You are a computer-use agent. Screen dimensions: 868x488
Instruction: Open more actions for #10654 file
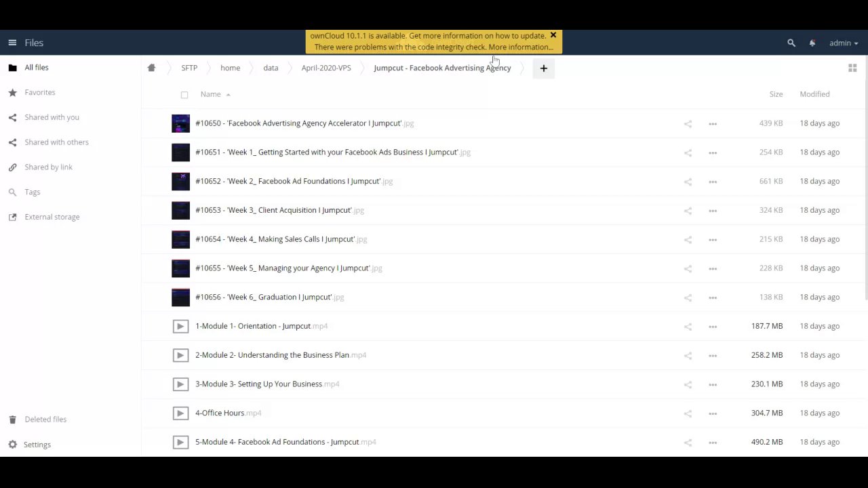pyautogui.click(x=713, y=239)
